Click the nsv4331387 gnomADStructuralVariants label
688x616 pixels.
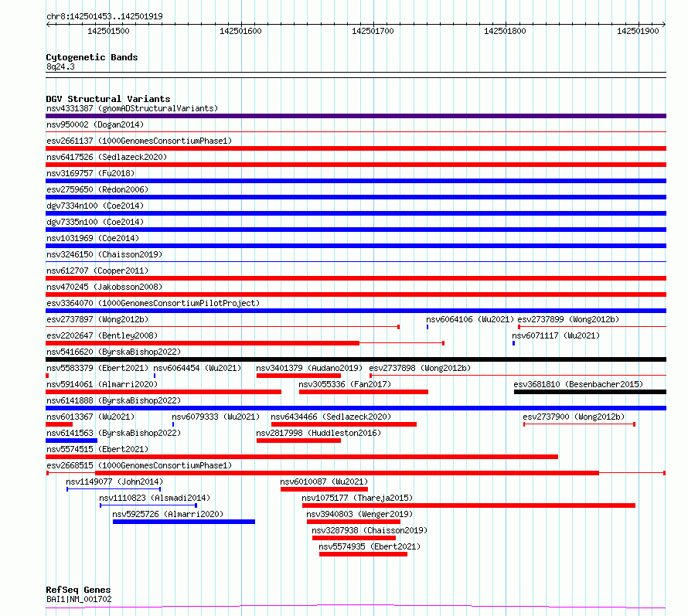click(x=132, y=108)
